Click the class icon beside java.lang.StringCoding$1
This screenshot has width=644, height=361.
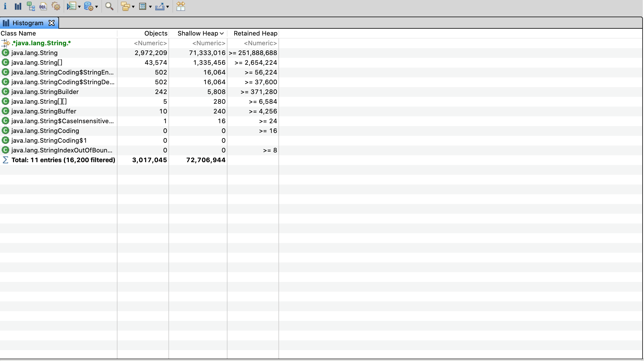pos(5,140)
